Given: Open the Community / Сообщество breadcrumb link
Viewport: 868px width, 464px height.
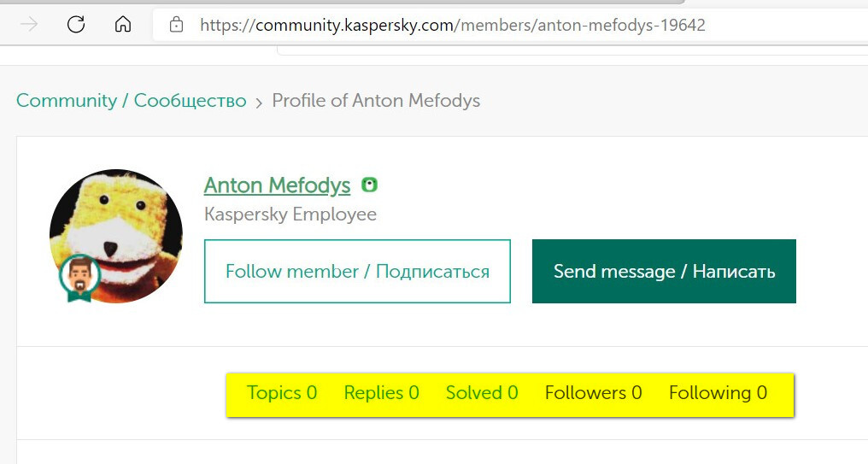Looking at the screenshot, I should coord(131,101).
